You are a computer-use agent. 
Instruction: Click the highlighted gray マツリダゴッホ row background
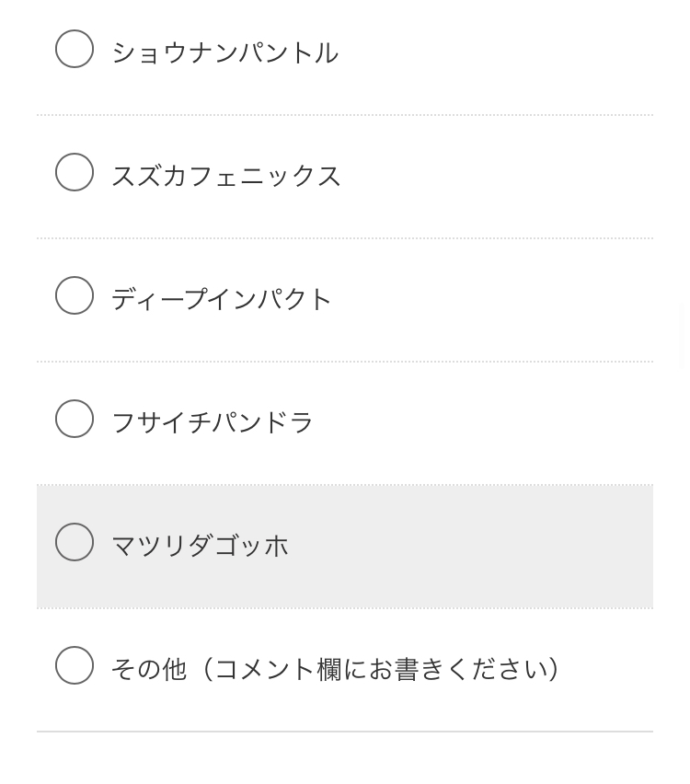tap(478, 547)
